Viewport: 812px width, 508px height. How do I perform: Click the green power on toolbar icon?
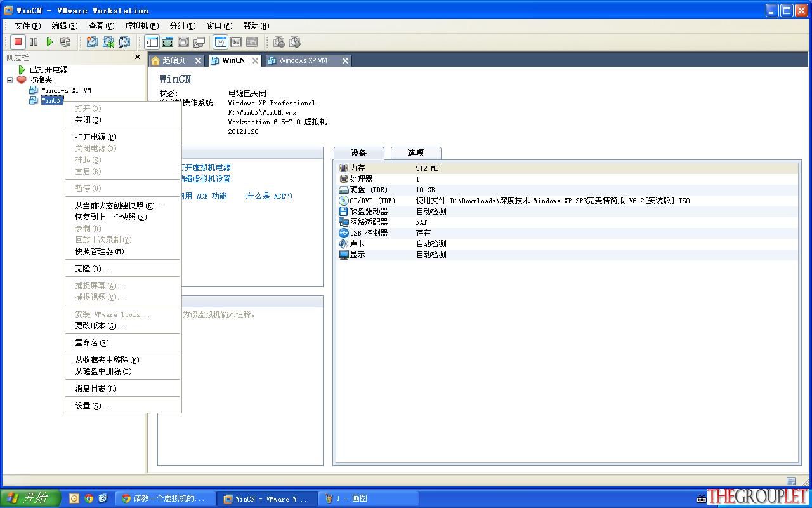(49, 42)
